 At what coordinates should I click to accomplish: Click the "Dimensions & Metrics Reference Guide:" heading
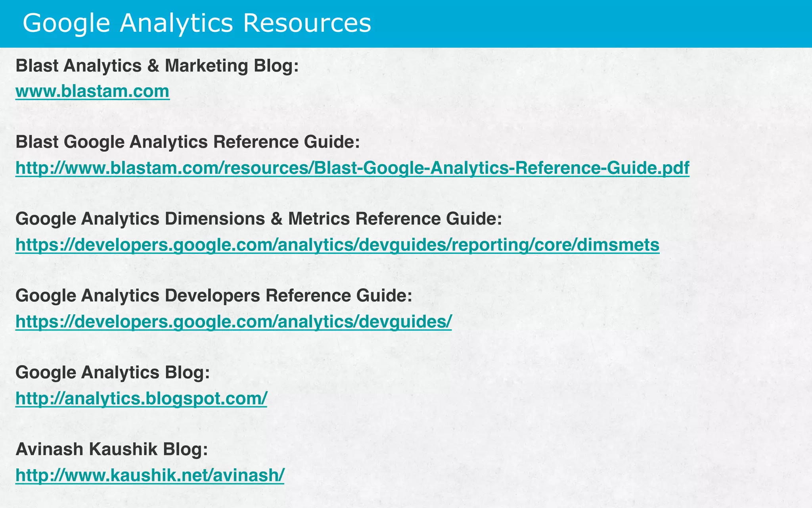[259, 219]
